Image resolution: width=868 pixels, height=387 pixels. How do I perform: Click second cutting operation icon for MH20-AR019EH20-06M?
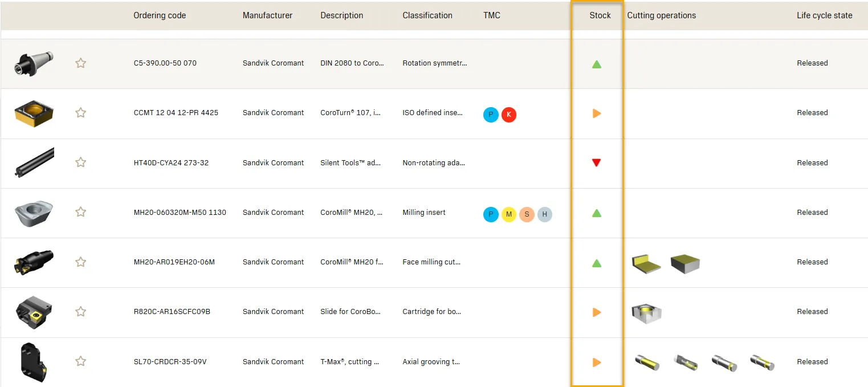(685, 263)
